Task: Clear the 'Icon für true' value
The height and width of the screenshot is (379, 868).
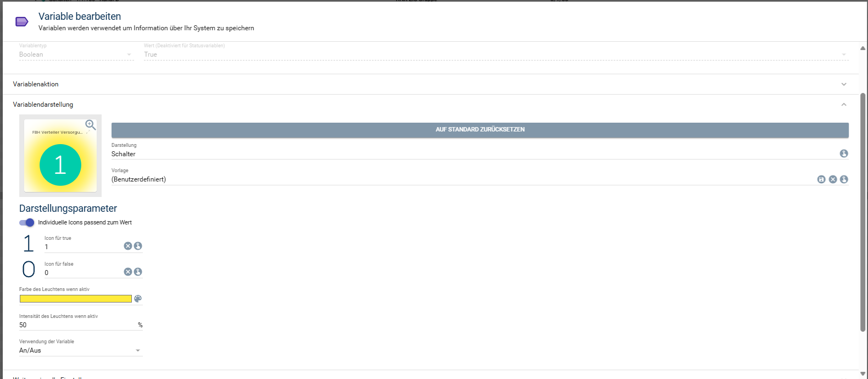Action: coord(127,246)
